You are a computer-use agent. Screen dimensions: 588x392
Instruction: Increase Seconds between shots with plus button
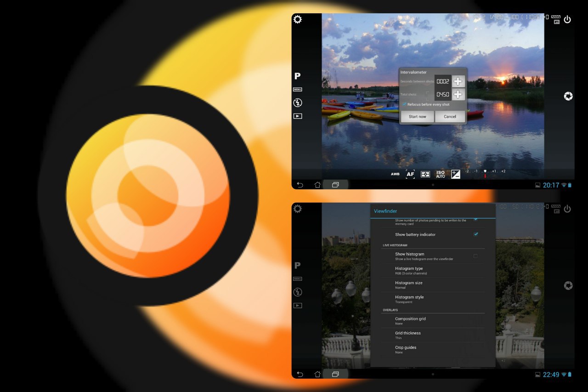(458, 81)
